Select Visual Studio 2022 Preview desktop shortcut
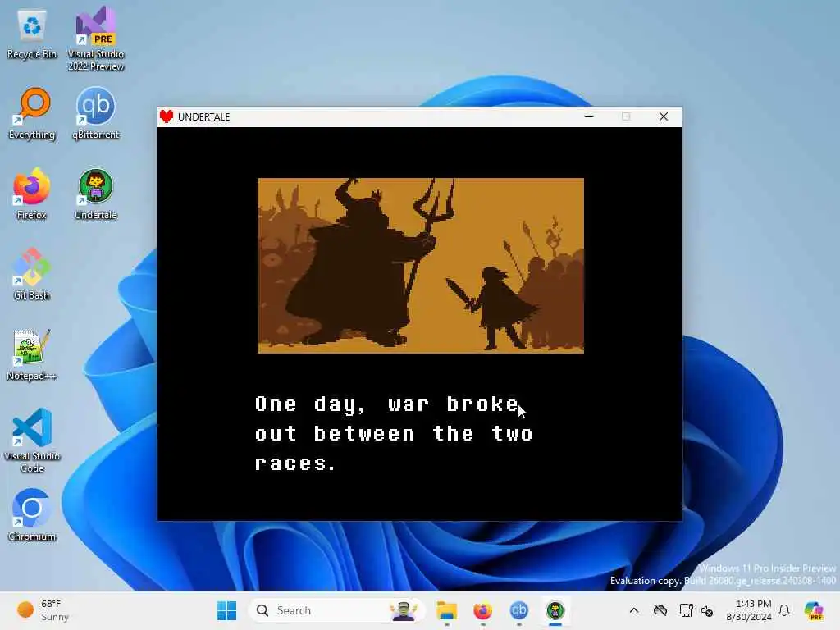 point(96,39)
